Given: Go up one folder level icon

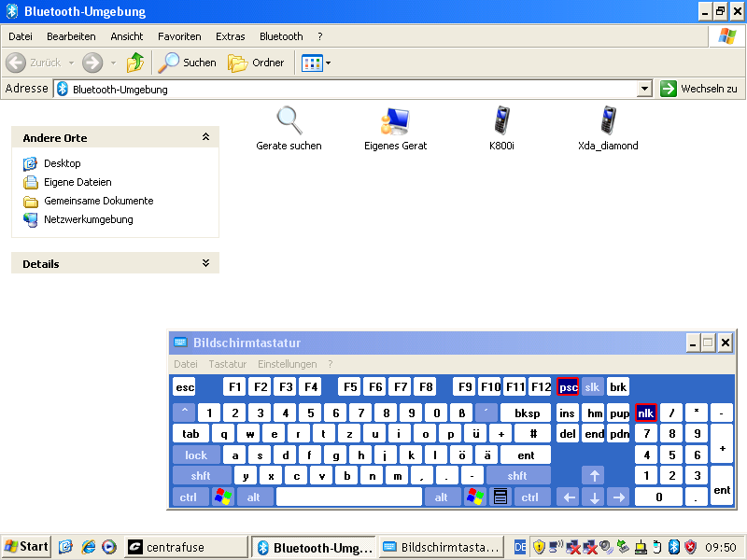Looking at the screenshot, I should (136, 63).
